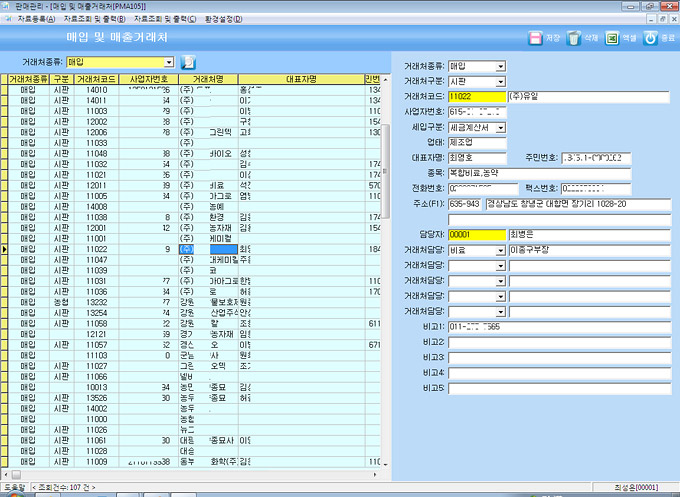Click the empty 비고4 field
This screenshot has height=497, width=680.
point(559,373)
